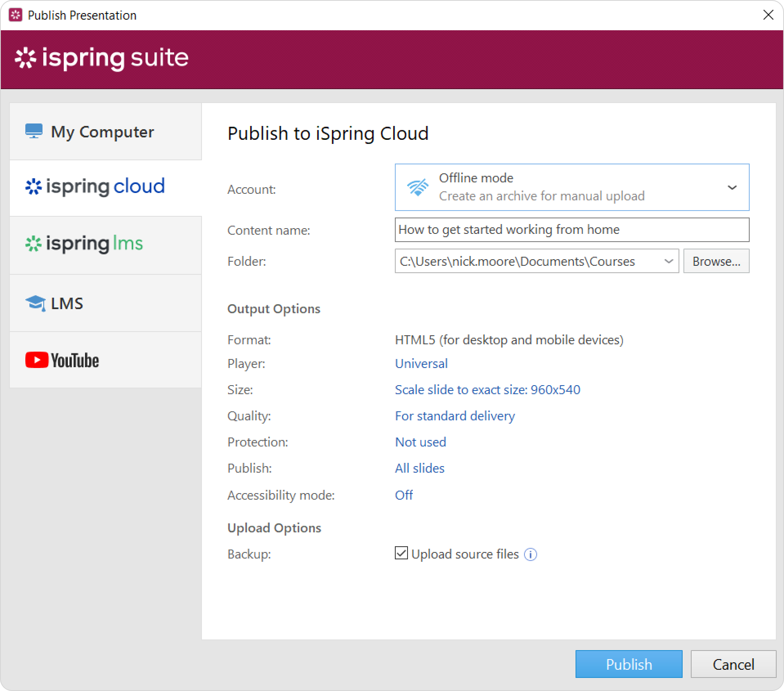Viewport: 784px width, 691px height.
Task: Click the Content name text field
Action: 571,230
